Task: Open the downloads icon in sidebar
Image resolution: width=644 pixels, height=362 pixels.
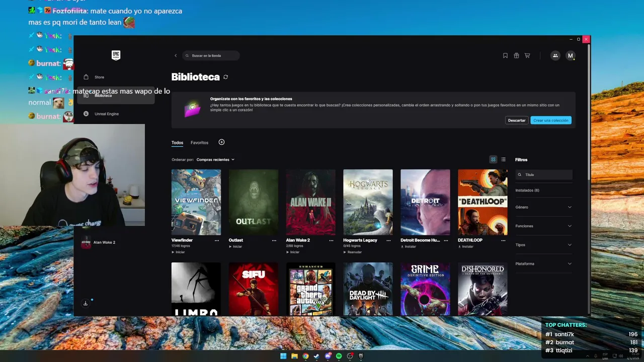Action: point(86,303)
